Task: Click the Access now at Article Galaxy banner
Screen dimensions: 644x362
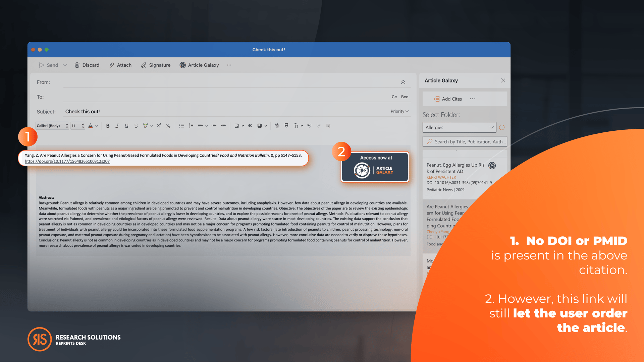Action: (x=375, y=167)
